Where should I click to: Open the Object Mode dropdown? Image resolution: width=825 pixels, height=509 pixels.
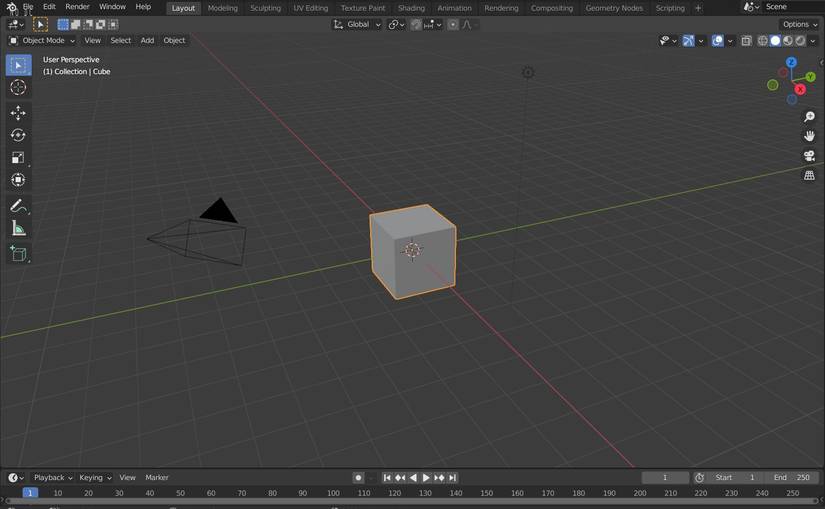[43, 41]
